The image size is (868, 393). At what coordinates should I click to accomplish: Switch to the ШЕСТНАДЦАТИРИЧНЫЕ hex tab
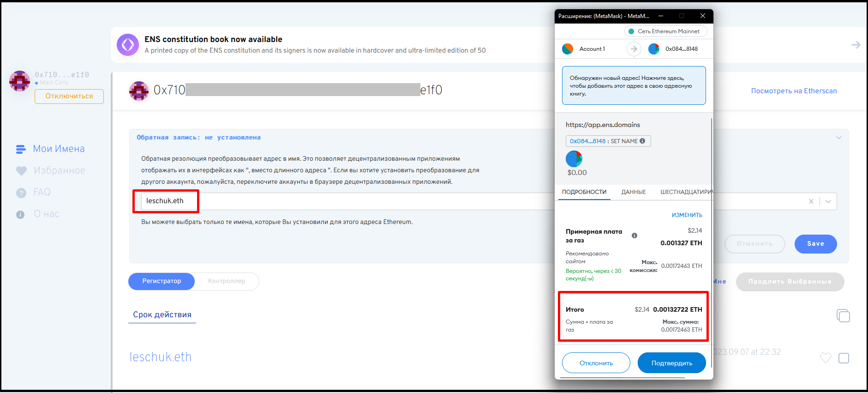click(686, 192)
